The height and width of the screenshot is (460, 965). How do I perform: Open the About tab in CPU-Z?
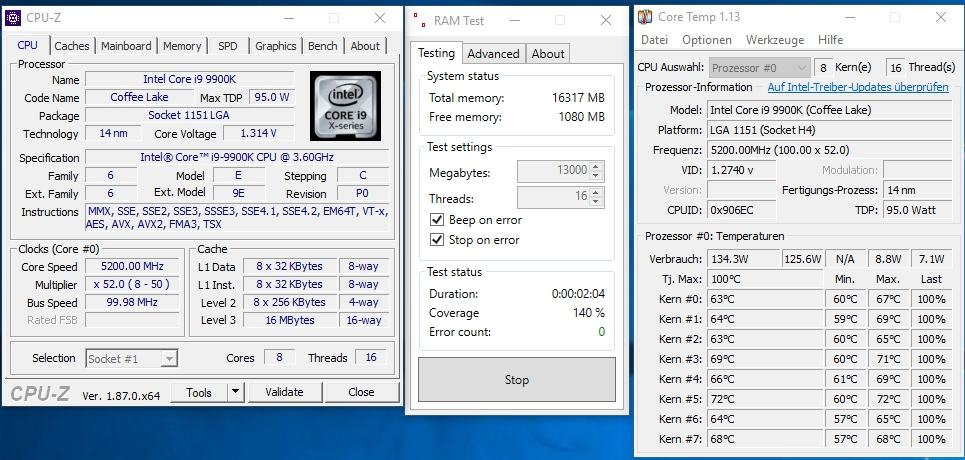(365, 46)
